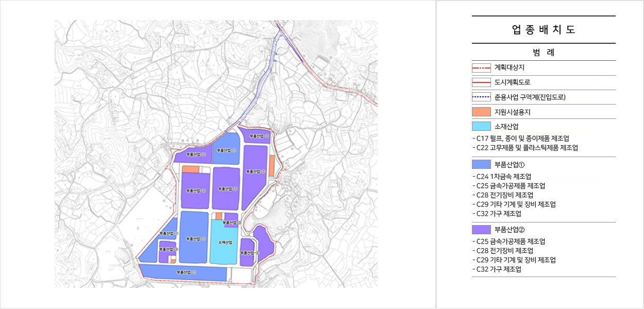Select the cyan 소재산업 legend swatch
Image resolution: width=644 pixels, height=309 pixels.
tap(481, 127)
